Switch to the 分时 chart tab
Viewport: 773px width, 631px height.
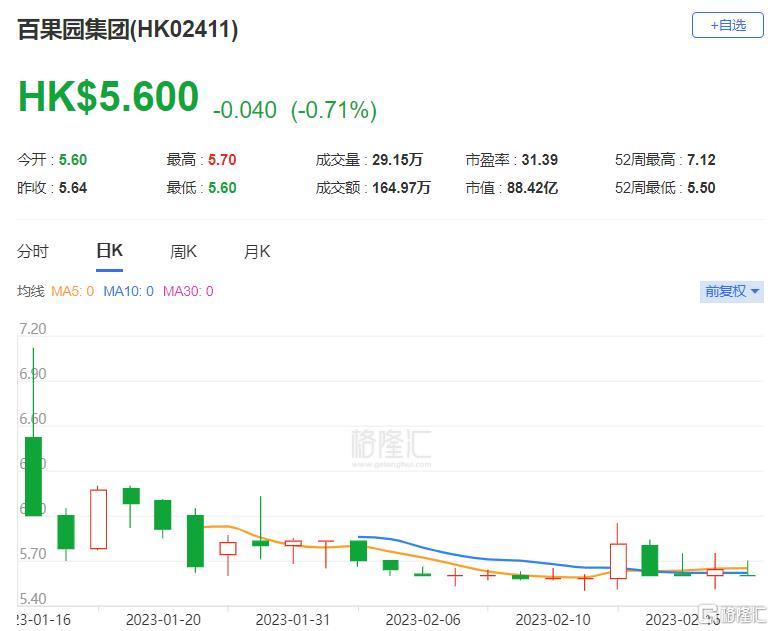click(x=33, y=251)
